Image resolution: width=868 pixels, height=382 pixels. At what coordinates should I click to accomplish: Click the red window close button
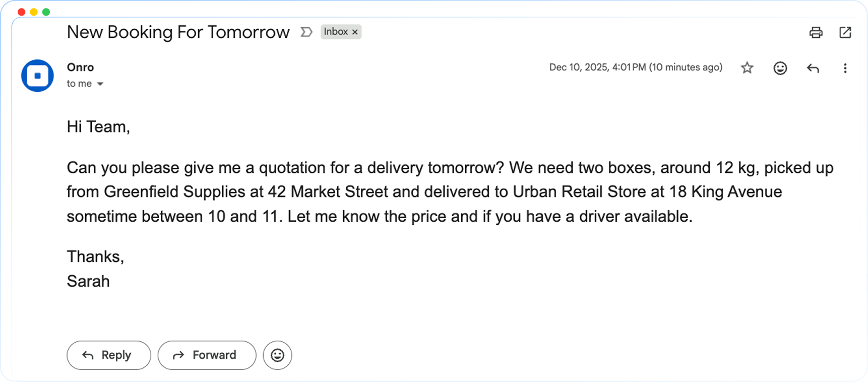click(21, 12)
